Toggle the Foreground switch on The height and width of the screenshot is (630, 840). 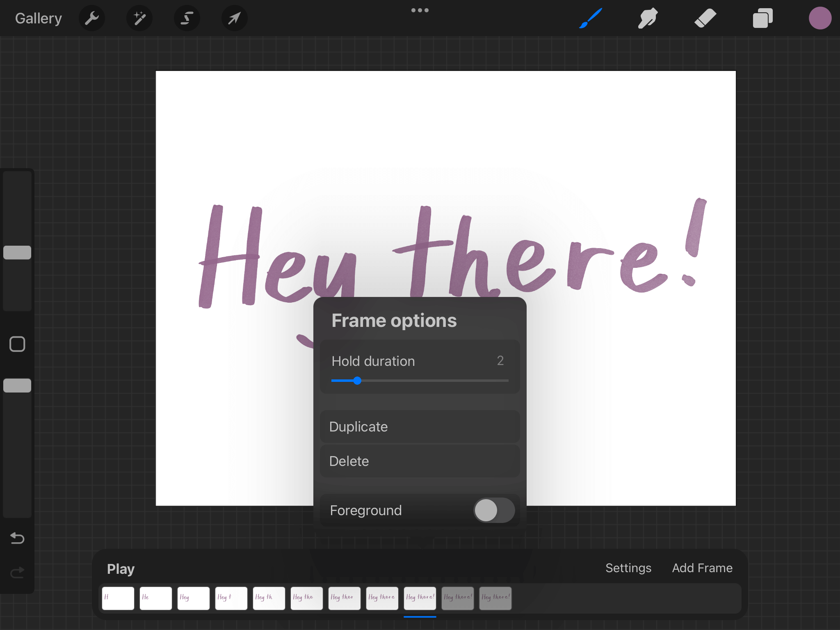tap(494, 510)
